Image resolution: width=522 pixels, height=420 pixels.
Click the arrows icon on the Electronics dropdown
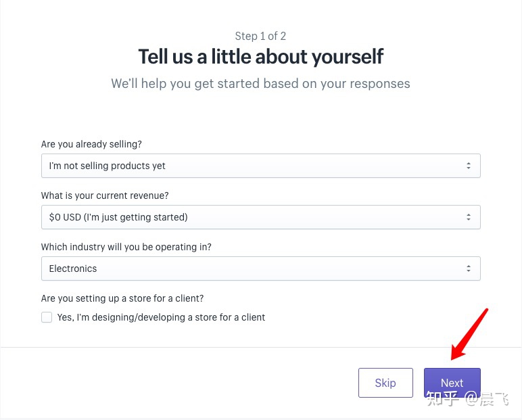point(468,269)
